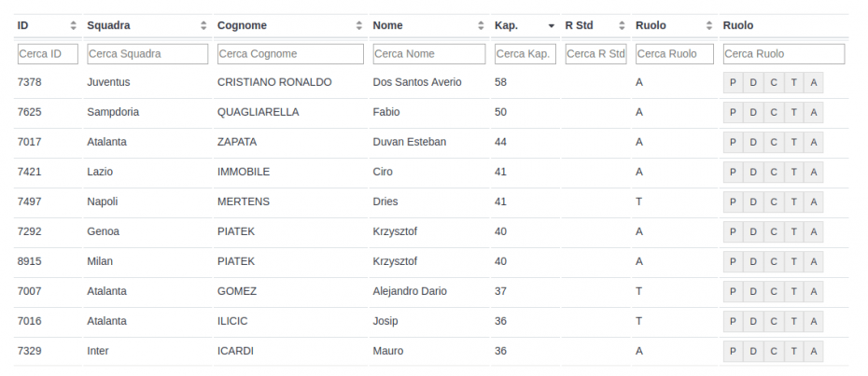Sort by R Std column arrows
The width and height of the screenshot is (868, 376).
pos(623,25)
